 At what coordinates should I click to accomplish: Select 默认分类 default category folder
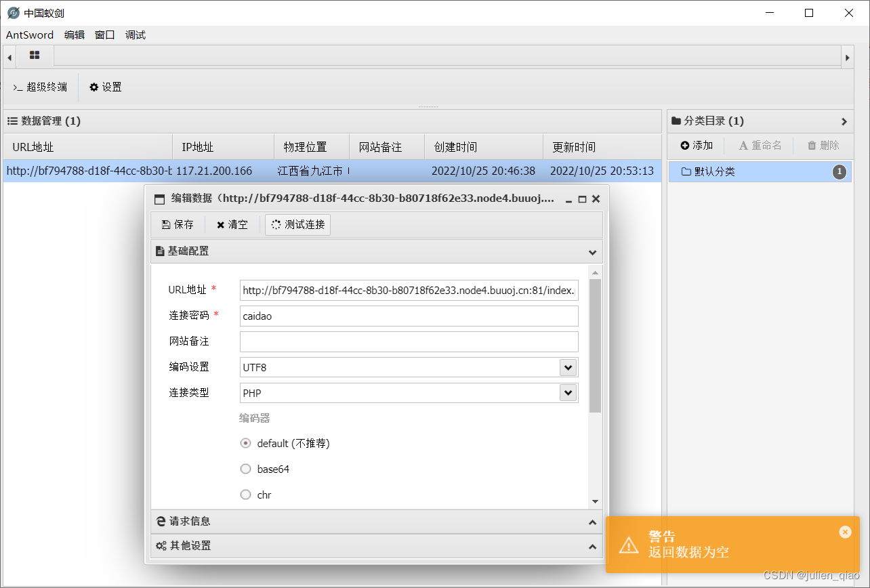point(715,172)
